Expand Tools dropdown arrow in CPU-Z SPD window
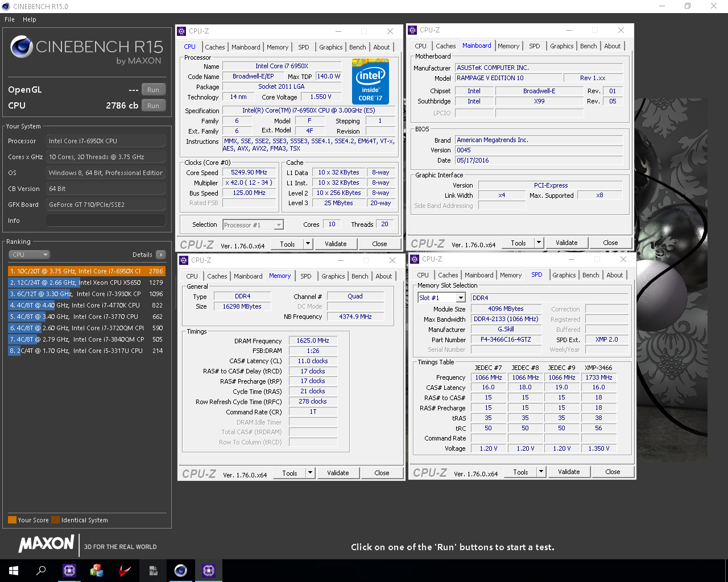Image resolution: width=728 pixels, height=582 pixels. 541,472
